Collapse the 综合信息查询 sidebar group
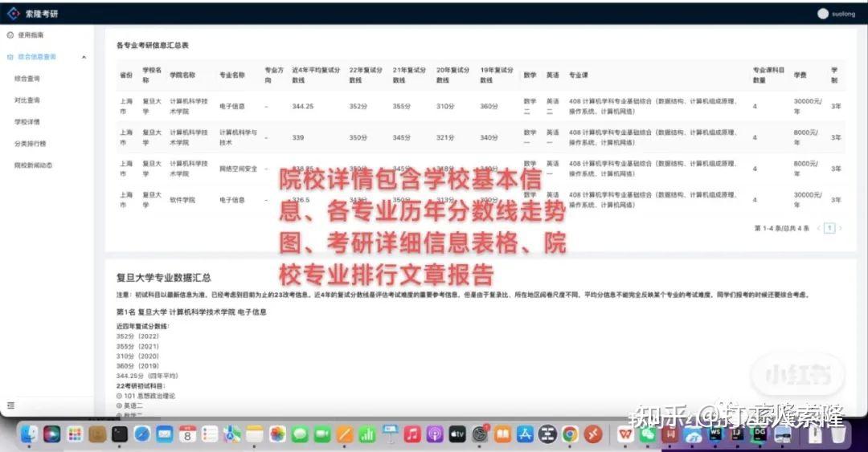The width and height of the screenshot is (868, 452). [84, 57]
